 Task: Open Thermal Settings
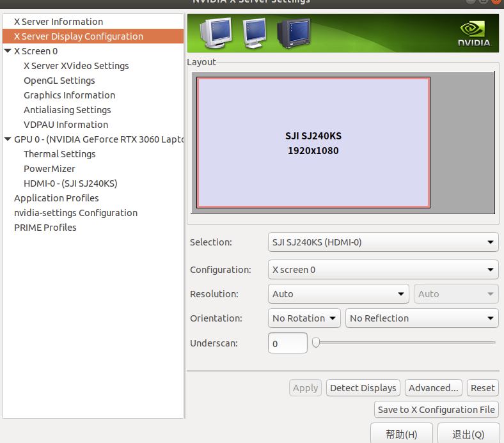[59, 154]
